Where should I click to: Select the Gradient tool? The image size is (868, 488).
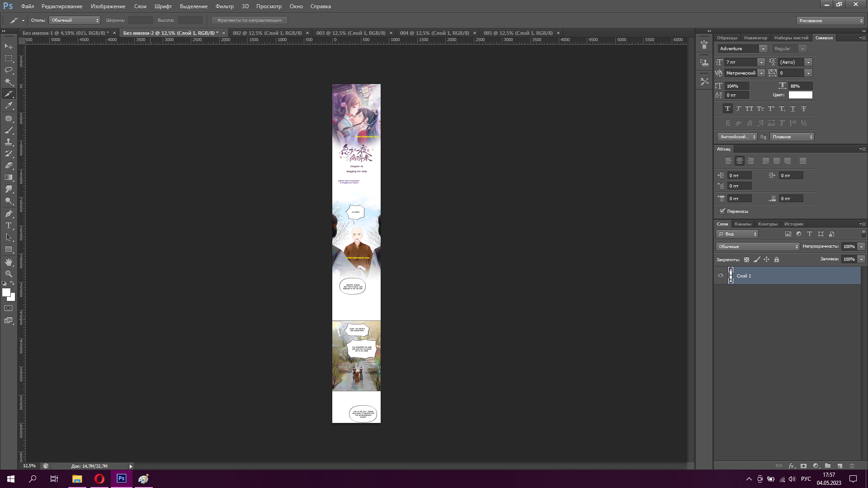(x=9, y=177)
